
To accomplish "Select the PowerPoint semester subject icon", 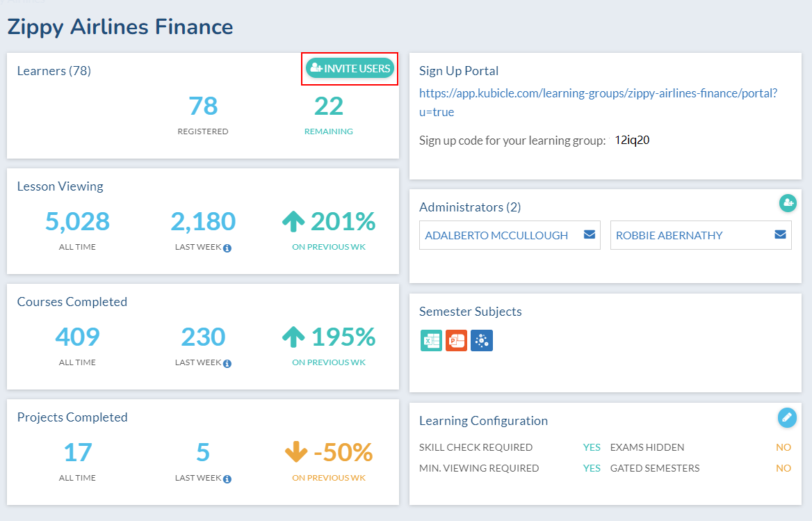I will [x=456, y=340].
